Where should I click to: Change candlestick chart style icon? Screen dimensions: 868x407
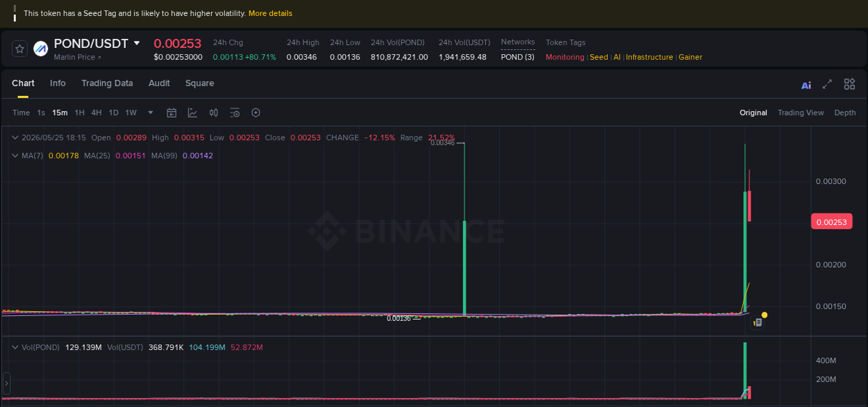click(x=214, y=113)
